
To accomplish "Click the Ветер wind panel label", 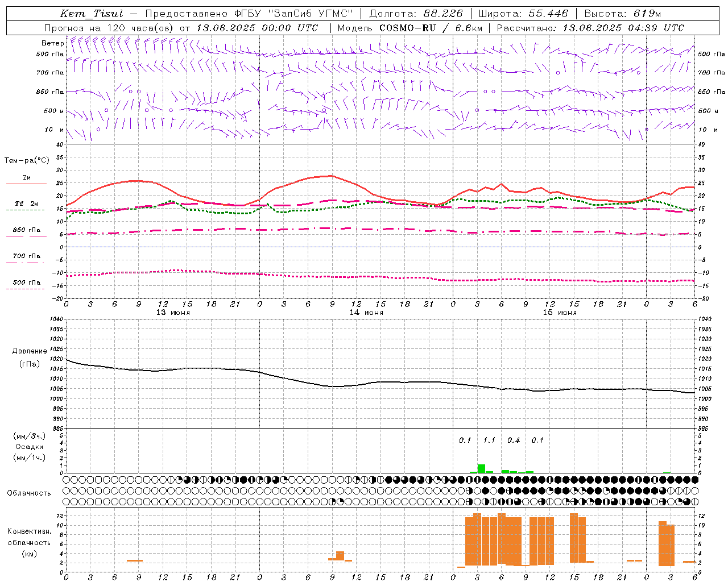I will point(52,43).
